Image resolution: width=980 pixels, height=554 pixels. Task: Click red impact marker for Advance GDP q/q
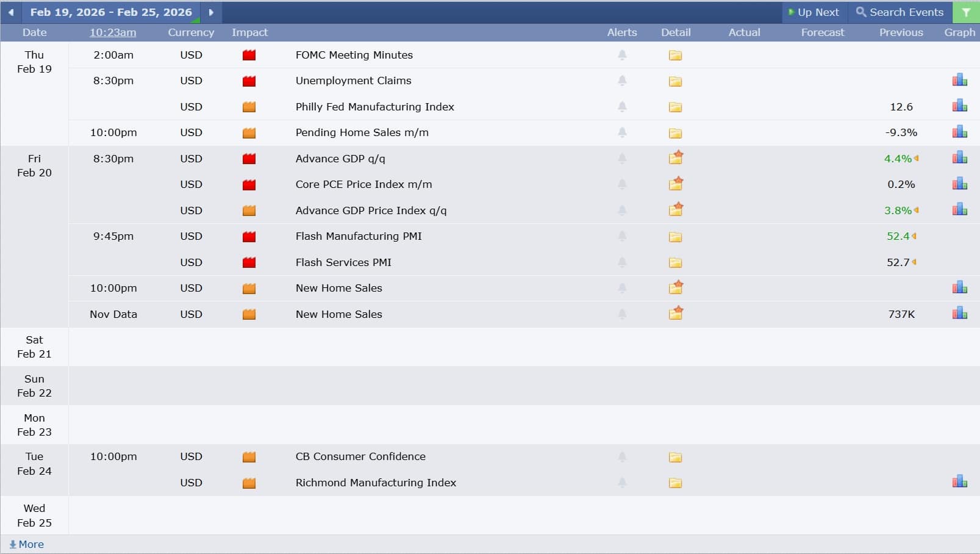tap(249, 159)
